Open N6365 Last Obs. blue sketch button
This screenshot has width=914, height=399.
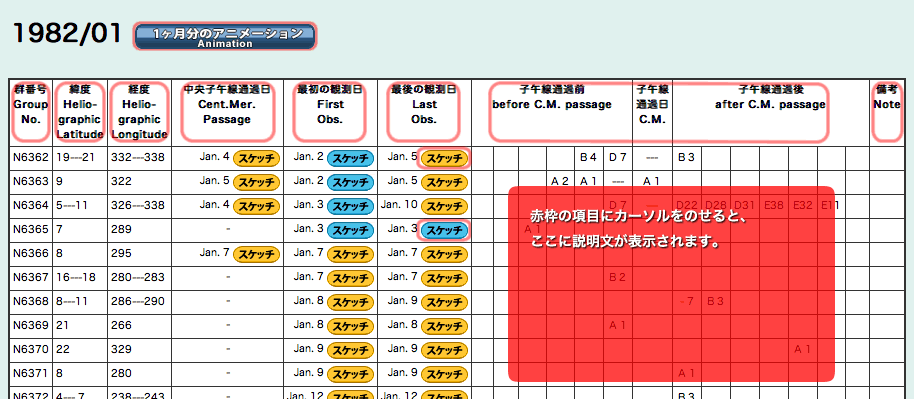pyautogui.click(x=445, y=230)
